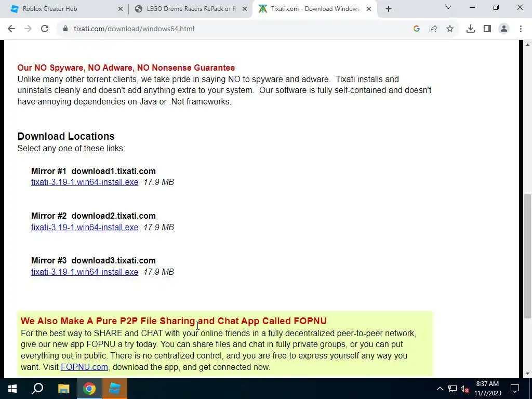Download tixati installer from Mirror #1
This screenshot has width=532, height=399.
[x=85, y=182]
